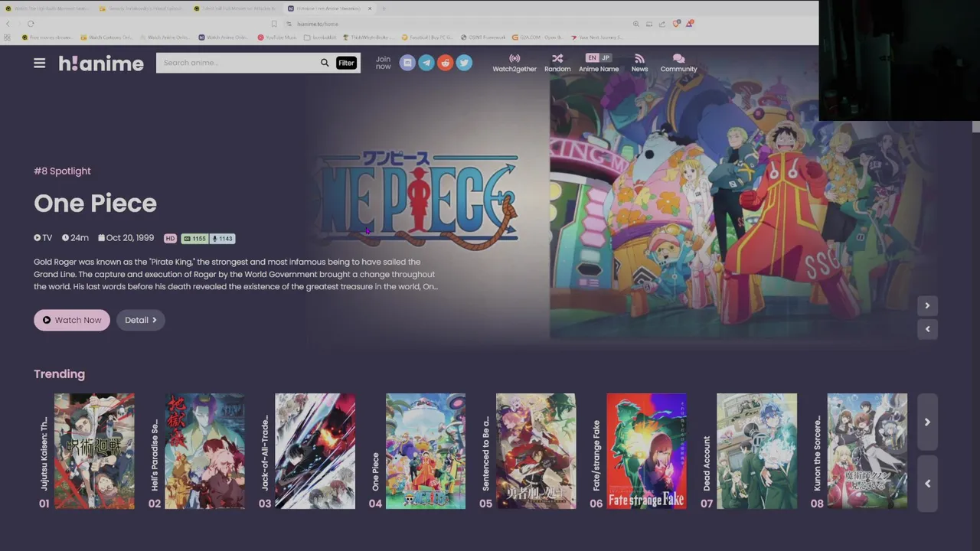This screenshot has width=980, height=551.
Task: Open the Discord join icon
Action: pos(407,63)
